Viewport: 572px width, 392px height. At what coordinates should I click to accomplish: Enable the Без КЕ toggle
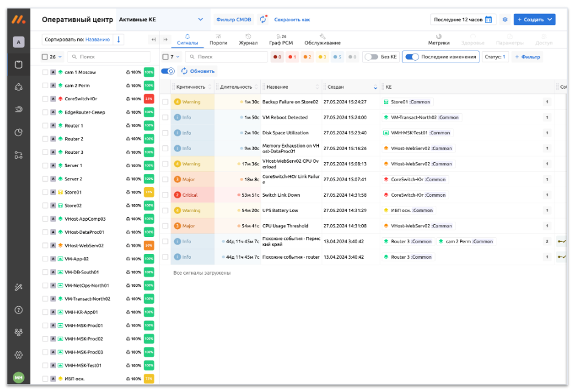pyautogui.click(x=371, y=57)
